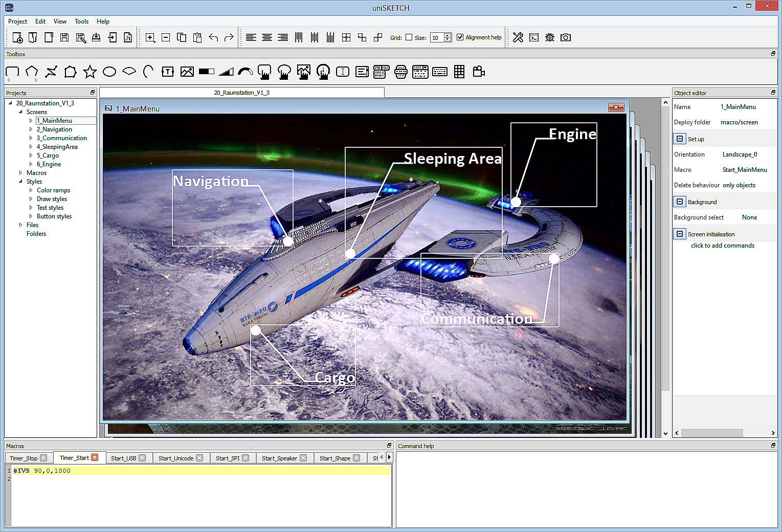
Task: Select the rectangle shape tool in Toolbox
Action: 12,72
